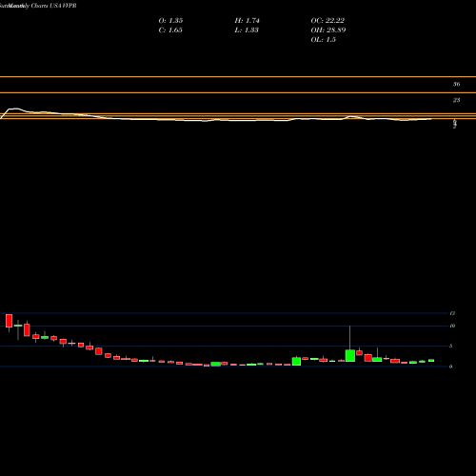The height and width of the screenshot is (476, 476).
Task: Click the tall green candle with long upper wick
Action: [350, 355]
